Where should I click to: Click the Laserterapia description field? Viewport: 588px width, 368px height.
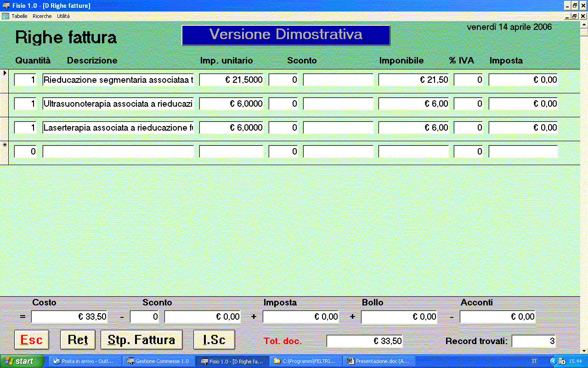click(x=118, y=128)
